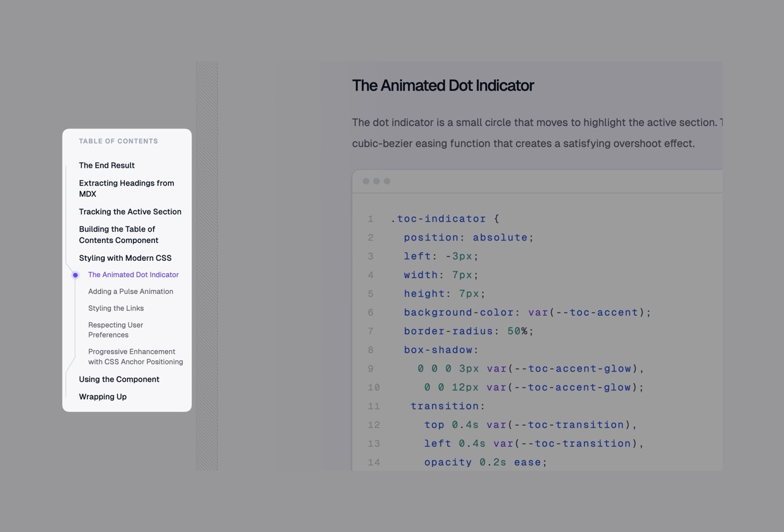Click the 'box-shadow:' code line

click(x=441, y=350)
